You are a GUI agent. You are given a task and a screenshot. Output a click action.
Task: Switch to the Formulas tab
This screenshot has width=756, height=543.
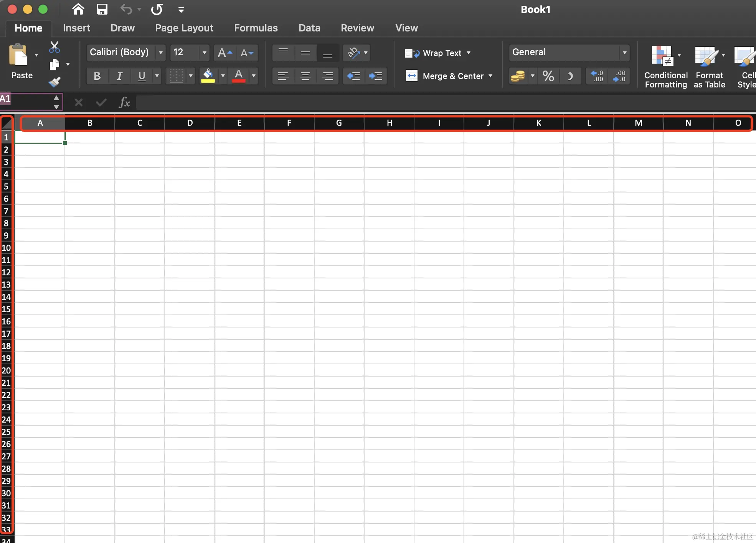pyautogui.click(x=256, y=28)
